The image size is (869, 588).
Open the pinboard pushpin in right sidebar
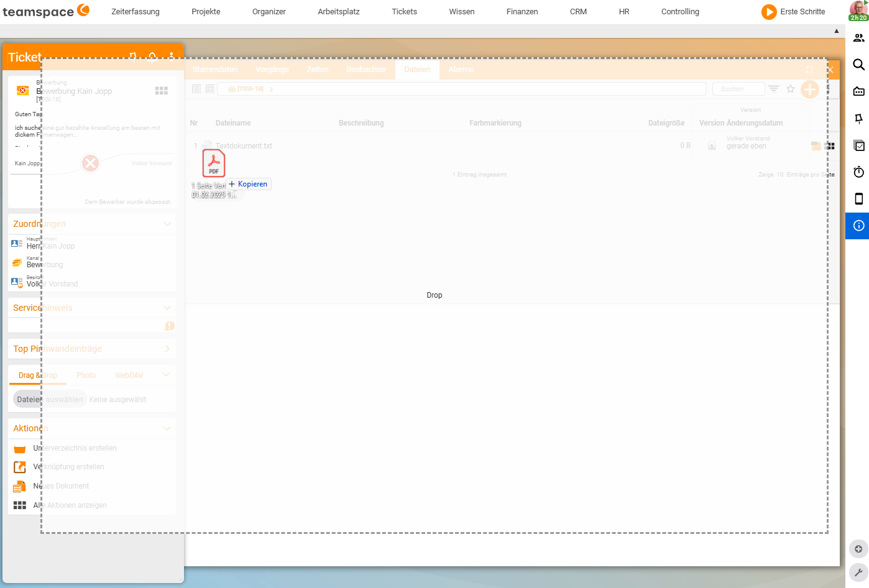coord(858,119)
